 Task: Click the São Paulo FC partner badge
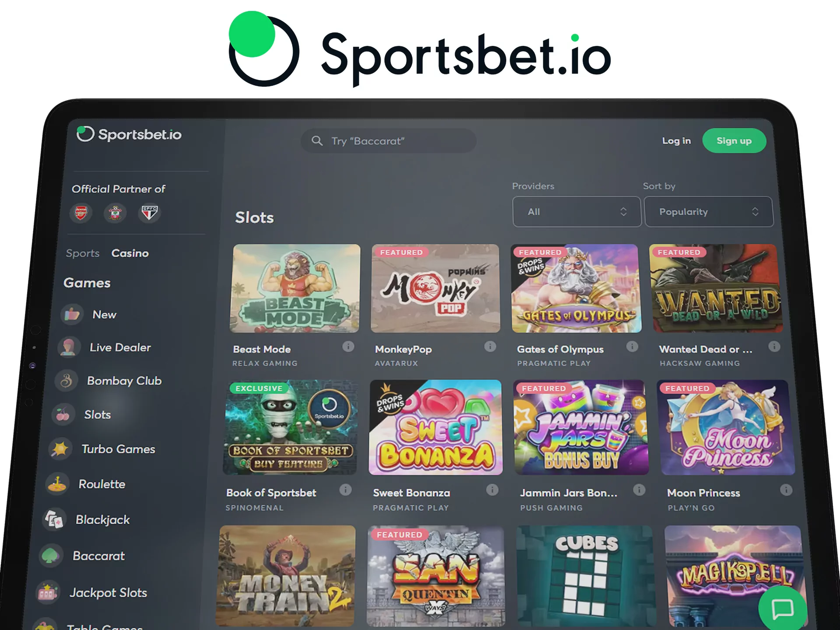coord(150,213)
